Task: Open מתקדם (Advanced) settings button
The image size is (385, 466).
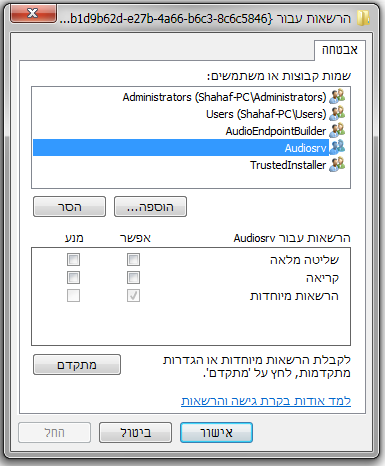Action: click(77, 365)
